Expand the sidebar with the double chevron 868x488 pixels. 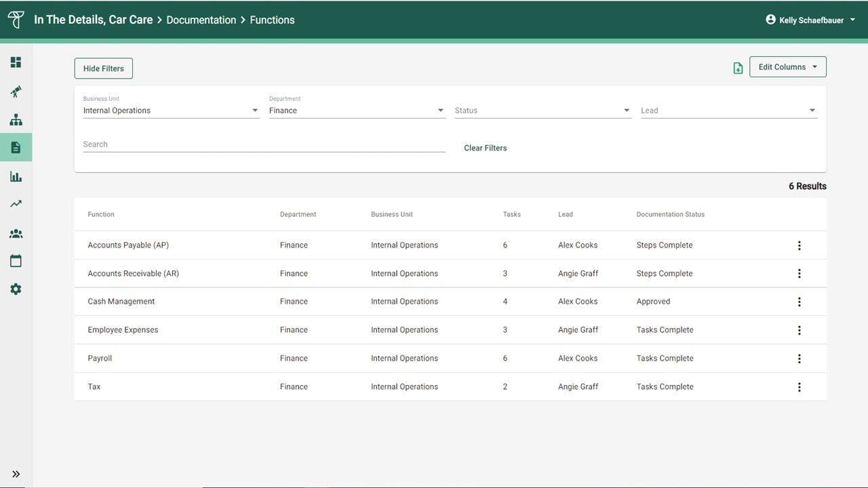click(x=16, y=474)
